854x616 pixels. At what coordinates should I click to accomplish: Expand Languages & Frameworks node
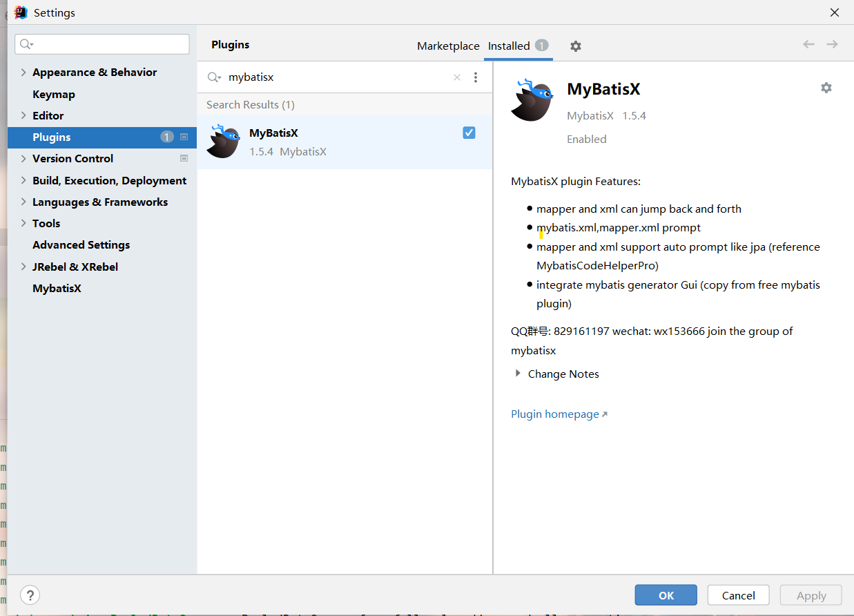click(23, 202)
